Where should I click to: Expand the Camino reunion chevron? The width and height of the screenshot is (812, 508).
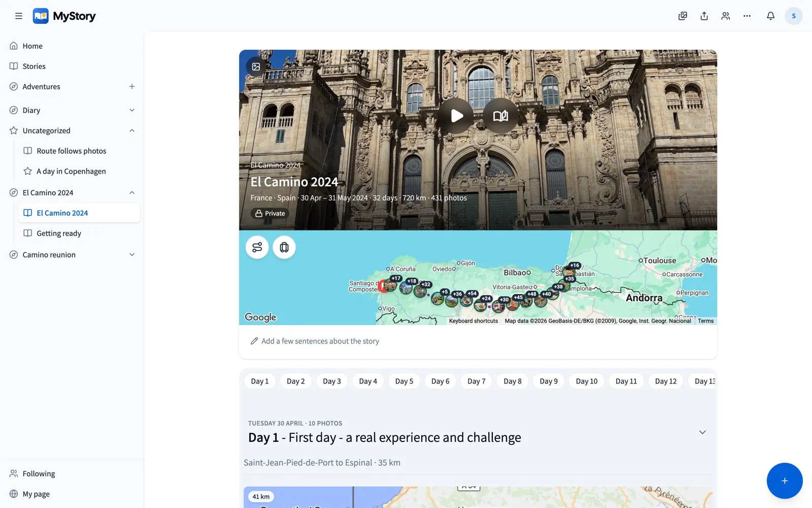click(x=132, y=255)
